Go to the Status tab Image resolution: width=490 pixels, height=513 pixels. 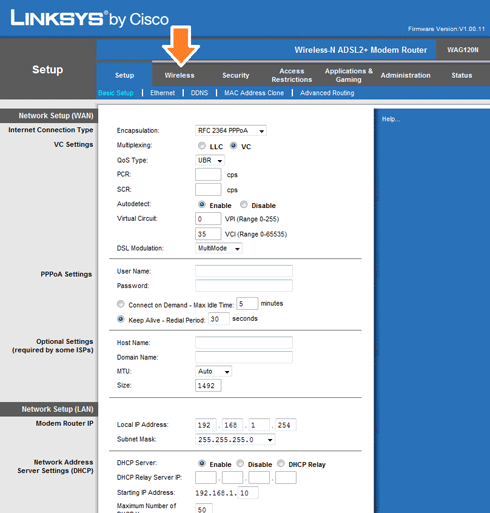462,75
